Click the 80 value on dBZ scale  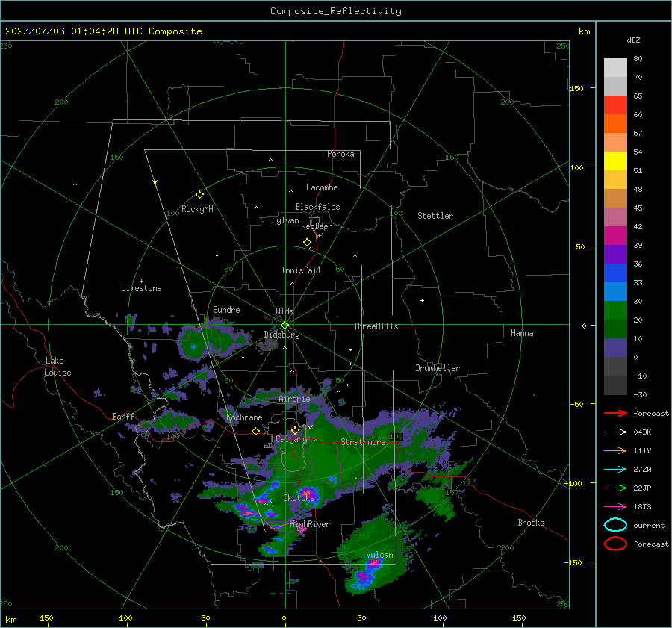[638, 59]
